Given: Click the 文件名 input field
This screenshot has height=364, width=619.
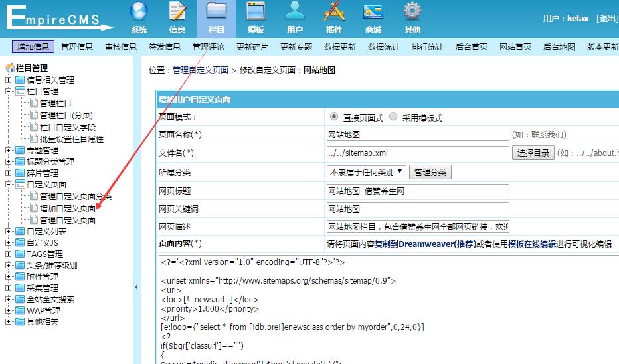Looking at the screenshot, I should coord(418,153).
